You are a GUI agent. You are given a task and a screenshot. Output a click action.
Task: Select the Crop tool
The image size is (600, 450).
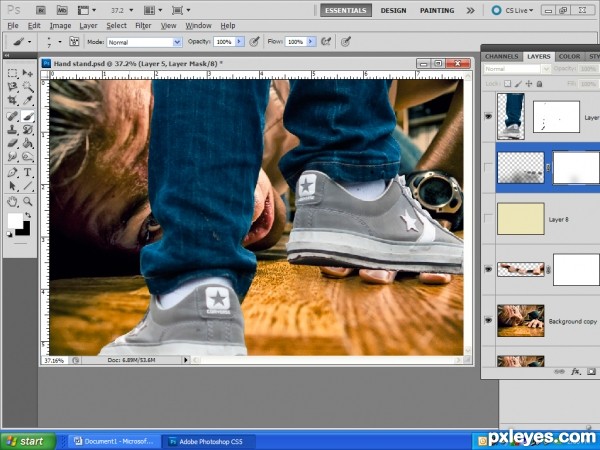click(13, 101)
